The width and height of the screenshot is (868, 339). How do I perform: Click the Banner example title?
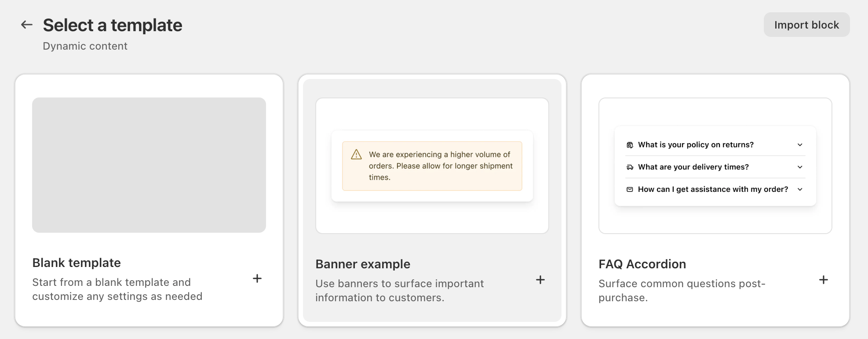363,264
